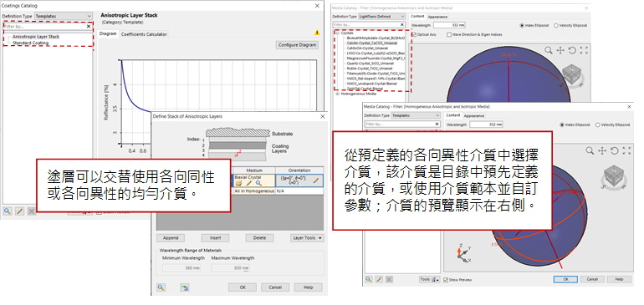The width and height of the screenshot is (644, 305).
Task: Click the warning triangle icon in Coatings Catalog
Action: [x=317, y=33]
